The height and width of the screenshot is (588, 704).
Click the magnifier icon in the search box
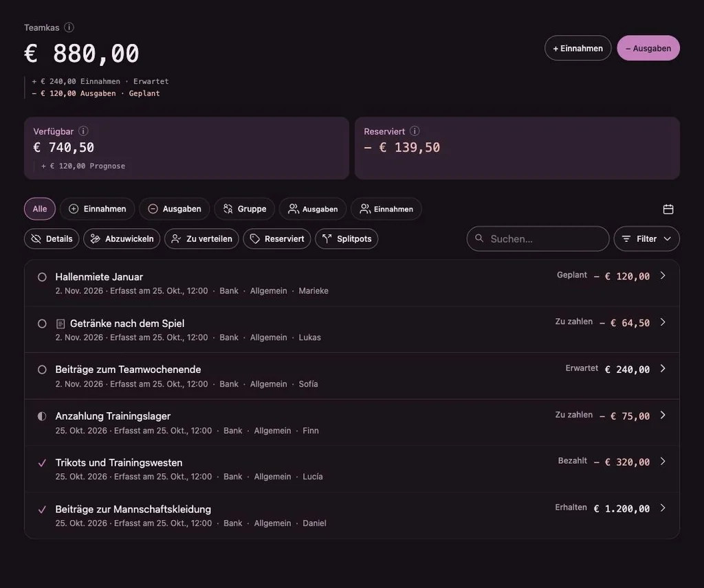[x=479, y=238]
